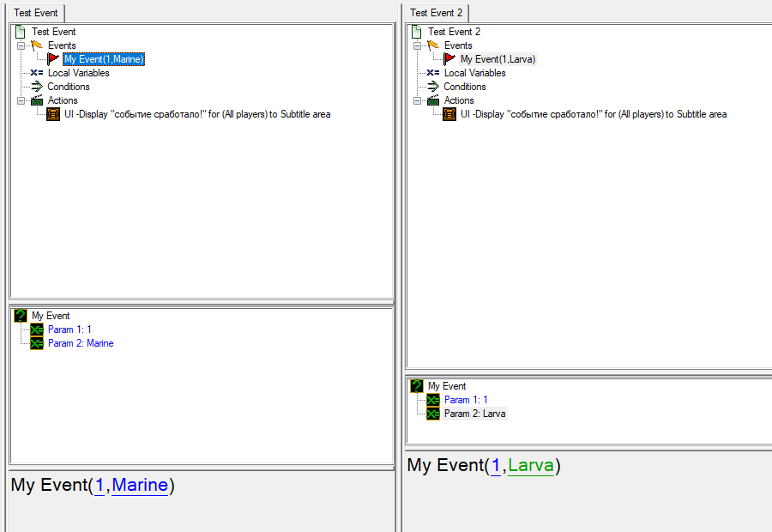Select Param 1: 1 in left panel
Image resolution: width=772 pixels, height=532 pixels.
click(69, 329)
